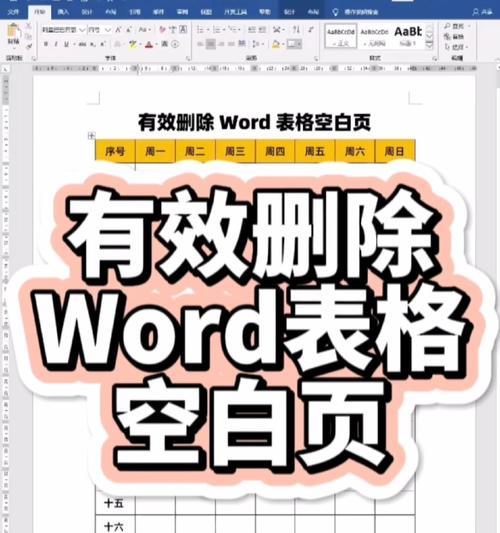The height and width of the screenshot is (533, 500).
Task: Open the File (文件) tab
Action: click(x=13, y=12)
